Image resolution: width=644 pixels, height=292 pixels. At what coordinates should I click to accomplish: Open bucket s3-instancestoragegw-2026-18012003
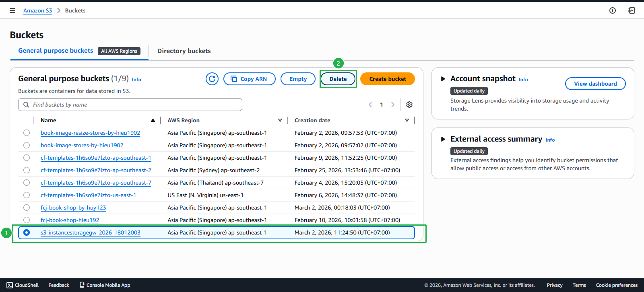pyautogui.click(x=91, y=232)
